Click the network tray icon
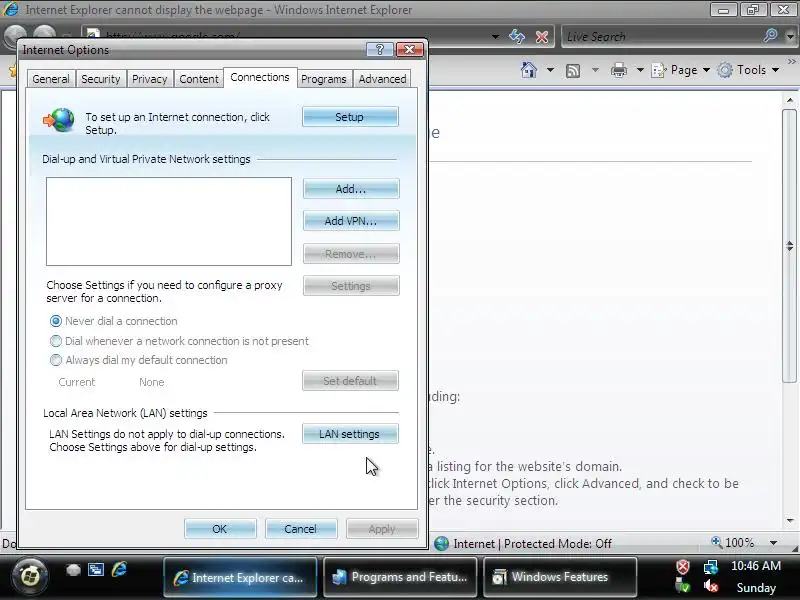This screenshot has height=600, width=800. pos(711,566)
